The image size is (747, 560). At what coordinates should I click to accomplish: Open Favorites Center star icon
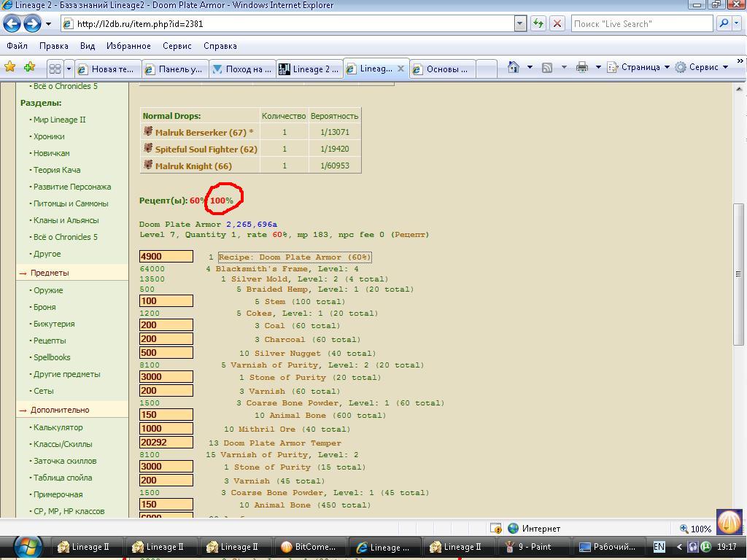[x=10, y=67]
